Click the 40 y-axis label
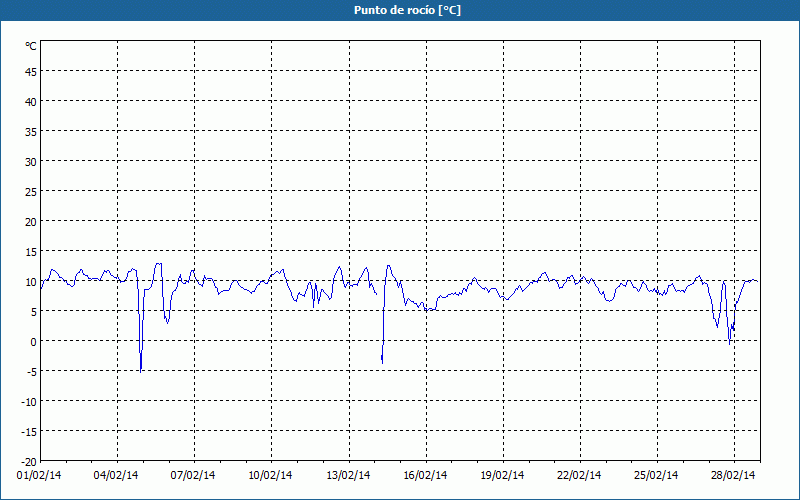The width and height of the screenshot is (800, 500). 31,102
